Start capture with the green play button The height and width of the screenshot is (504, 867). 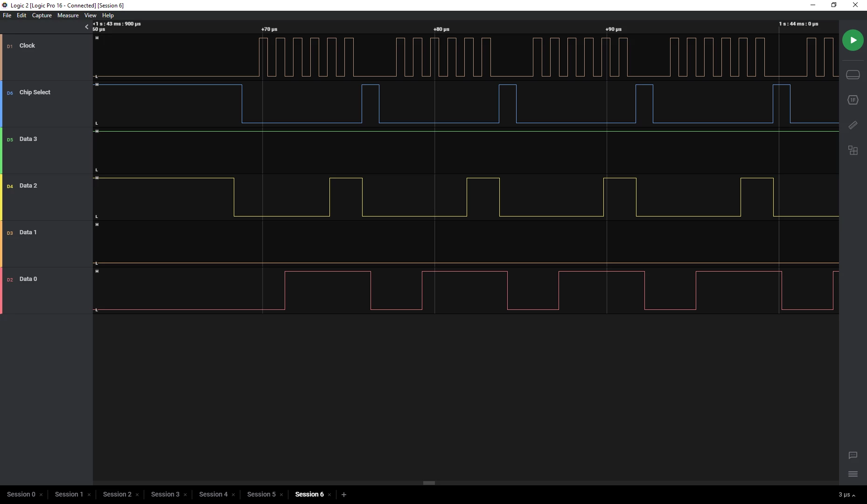853,40
